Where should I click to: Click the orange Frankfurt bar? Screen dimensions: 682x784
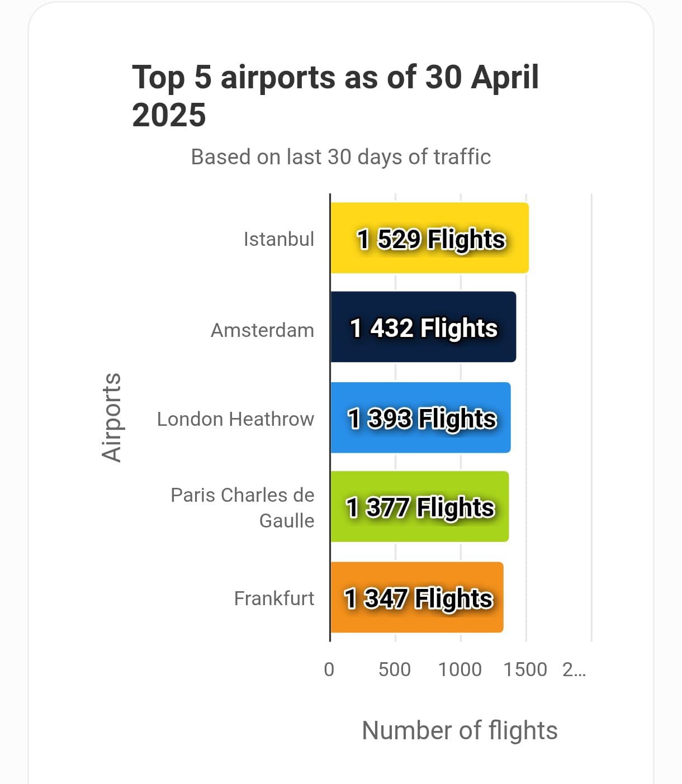tap(417, 597)
